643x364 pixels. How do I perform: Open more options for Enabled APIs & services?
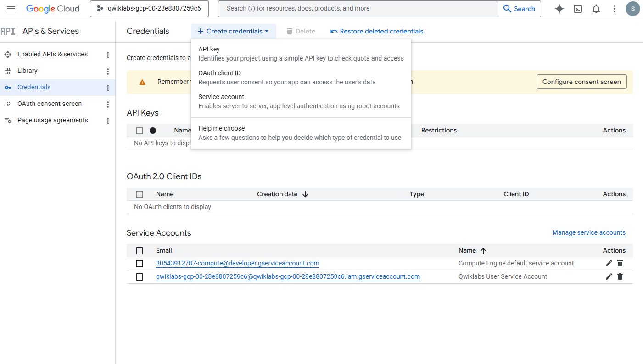108,55
